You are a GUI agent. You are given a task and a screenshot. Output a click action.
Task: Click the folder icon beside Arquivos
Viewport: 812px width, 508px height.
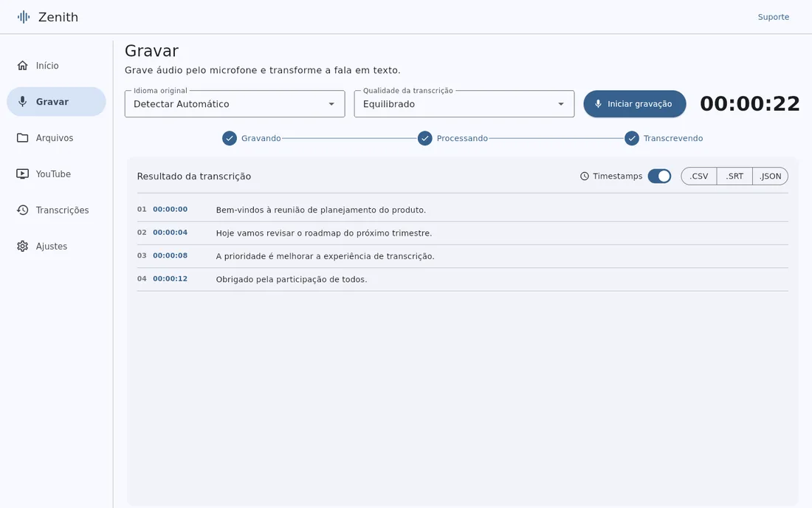click(22, 138)
